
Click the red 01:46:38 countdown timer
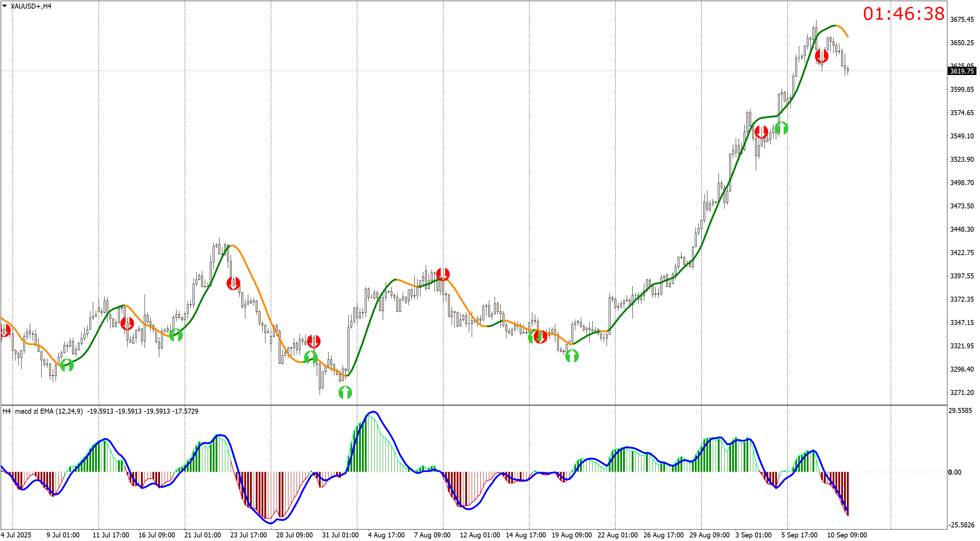[x=903, y=14]
